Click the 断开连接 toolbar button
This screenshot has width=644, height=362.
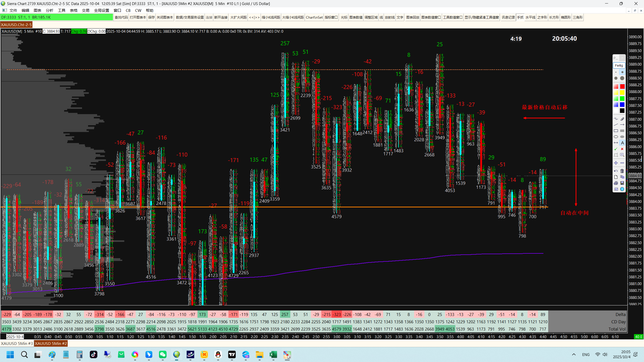click(x=221, y=17)
